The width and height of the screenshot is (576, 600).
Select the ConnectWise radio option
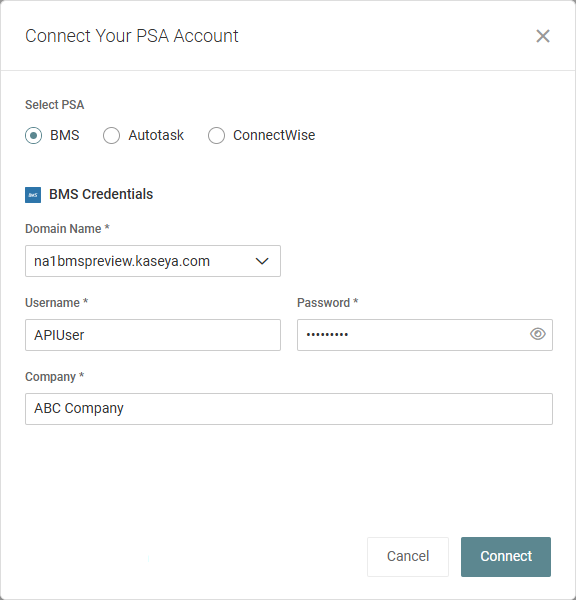(216, 135)
